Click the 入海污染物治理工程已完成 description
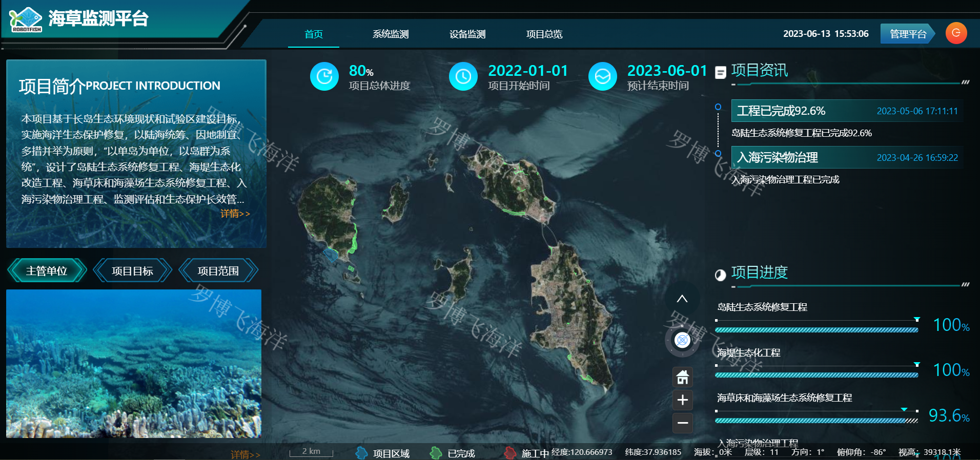 tap(785, 180)
